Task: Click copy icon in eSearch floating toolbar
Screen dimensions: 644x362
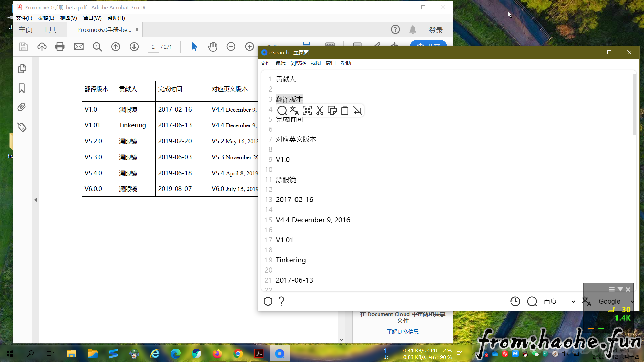Action: pos(332,110)
